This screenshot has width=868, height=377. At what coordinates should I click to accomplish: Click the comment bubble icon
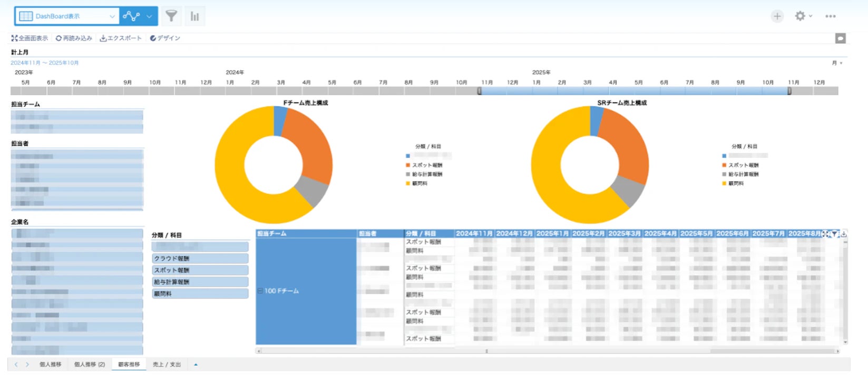pyautogui.click(x=841, y=38)
